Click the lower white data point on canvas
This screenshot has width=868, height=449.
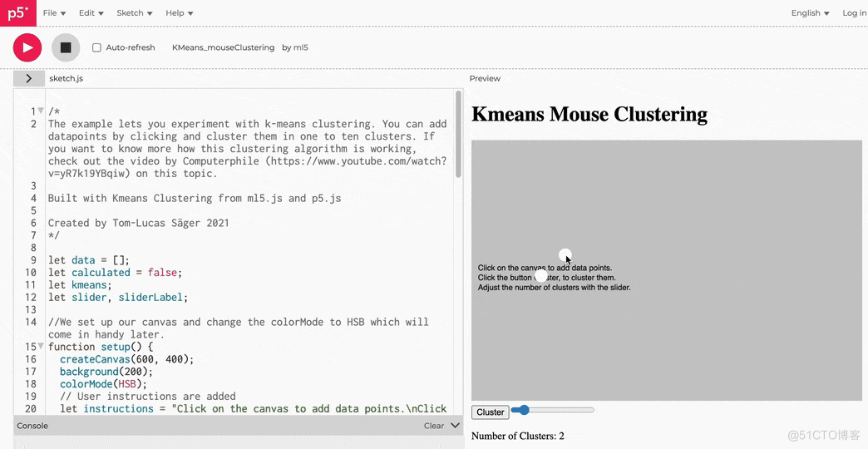541,275
